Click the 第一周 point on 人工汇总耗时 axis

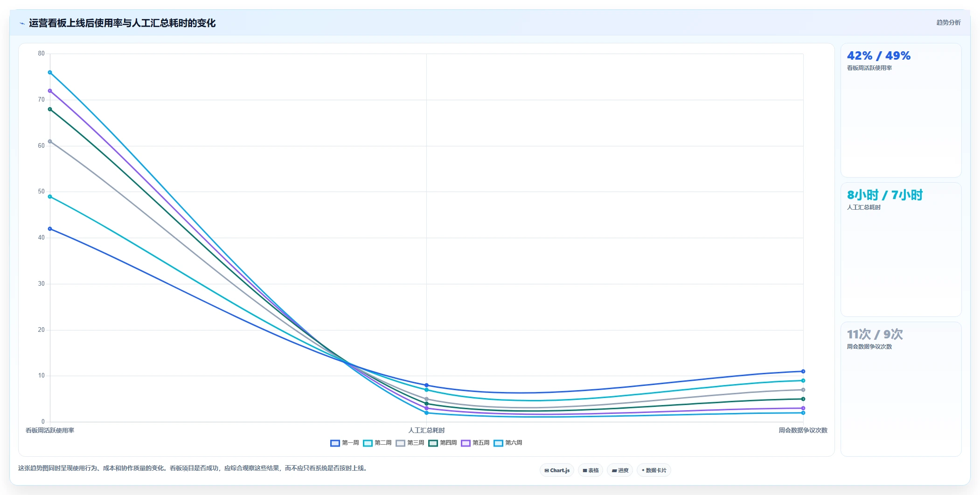click(426, 385)
